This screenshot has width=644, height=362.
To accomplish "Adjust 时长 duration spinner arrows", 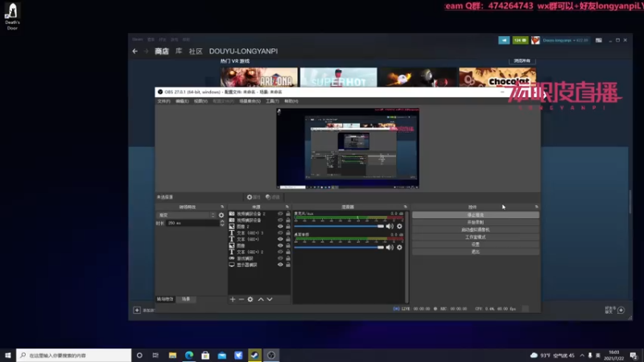I will 222,224.
